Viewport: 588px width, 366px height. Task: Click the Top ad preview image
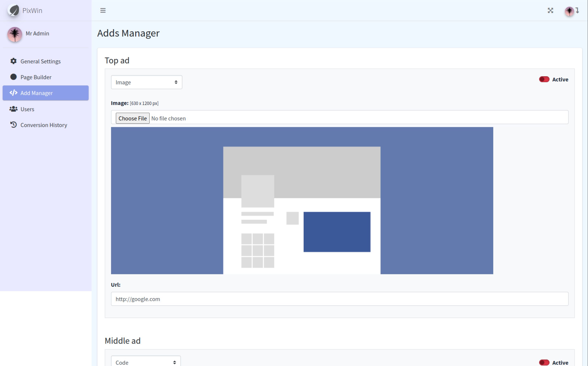point(302,200)
